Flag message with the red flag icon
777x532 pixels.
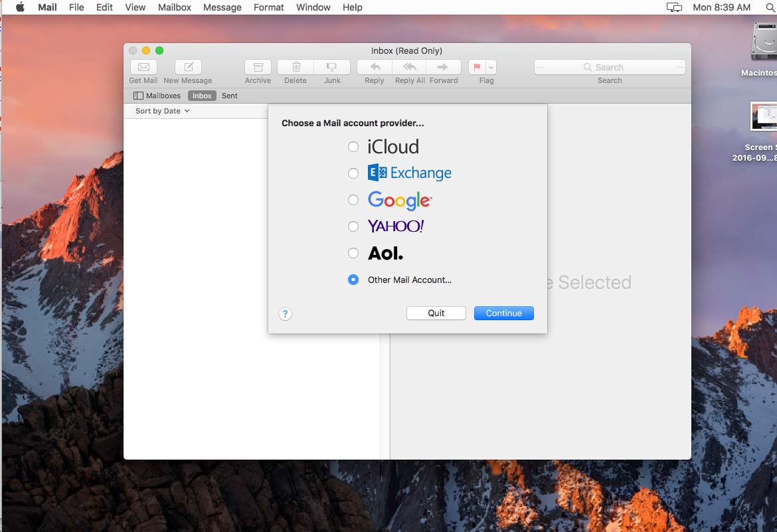click(x=477, y=67)
